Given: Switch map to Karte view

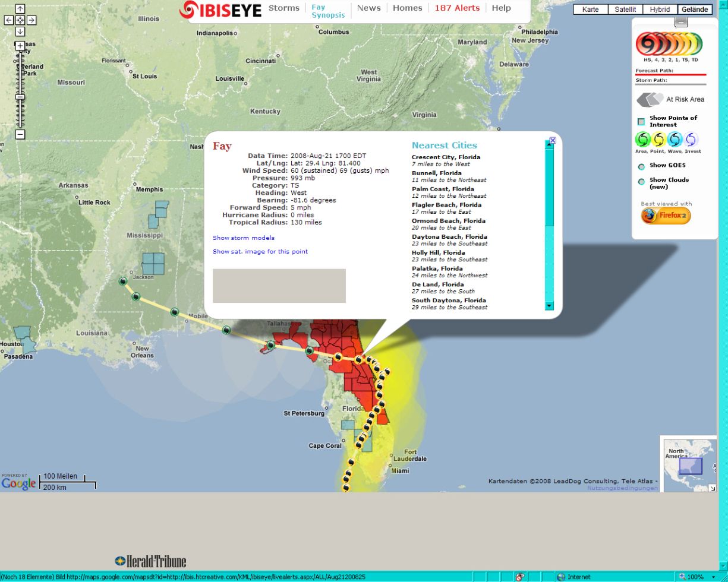Looking at the screenshot, I should pos(591,10).
